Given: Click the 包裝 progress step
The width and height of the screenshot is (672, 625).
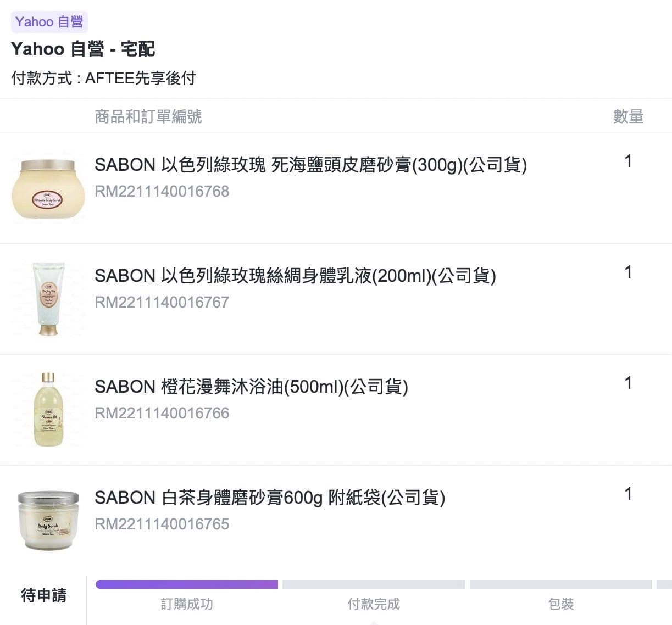Looking at the screenshot, I should (x=559, y=604).
